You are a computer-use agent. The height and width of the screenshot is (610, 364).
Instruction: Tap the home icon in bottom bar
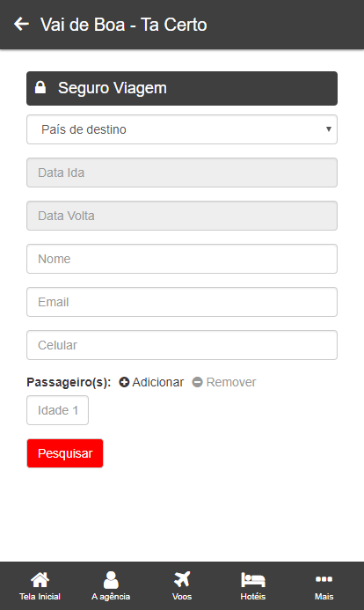coord(40,580)
